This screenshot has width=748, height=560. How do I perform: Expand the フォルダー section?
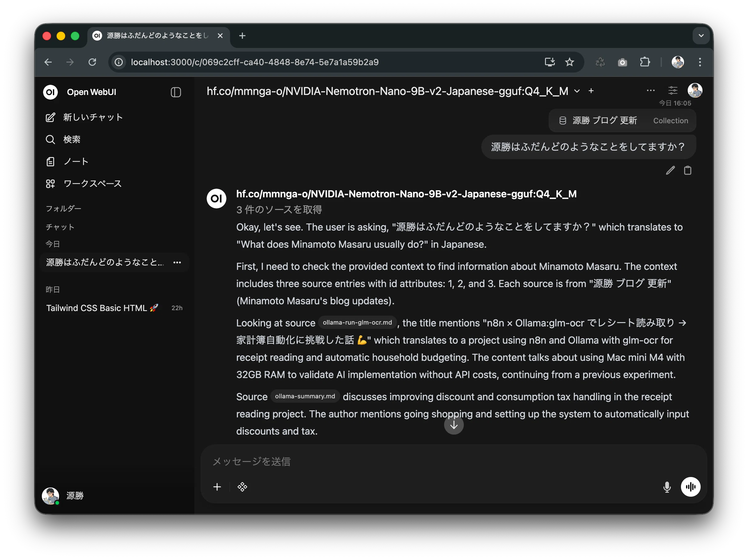pyautogui.click(x=64, y=208)
